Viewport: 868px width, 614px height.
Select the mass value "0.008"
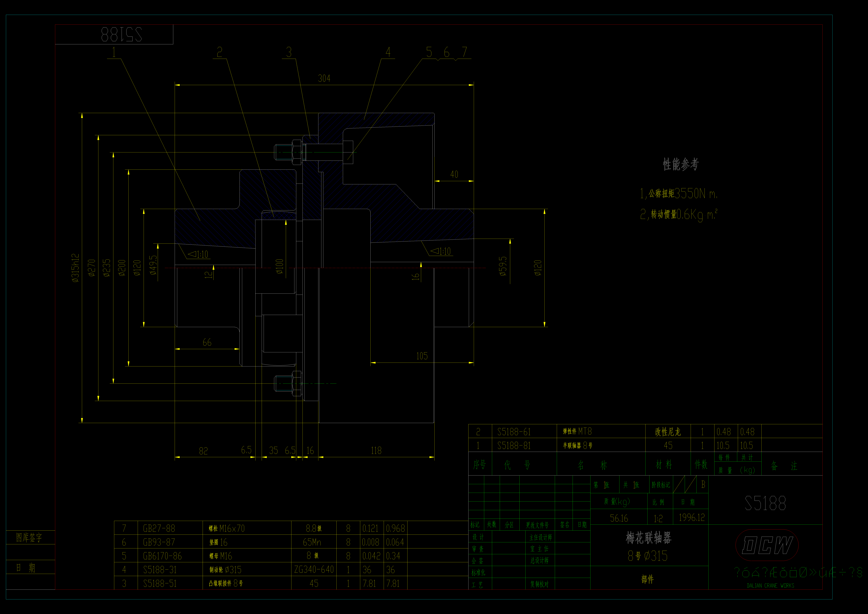tap(370, 542)
